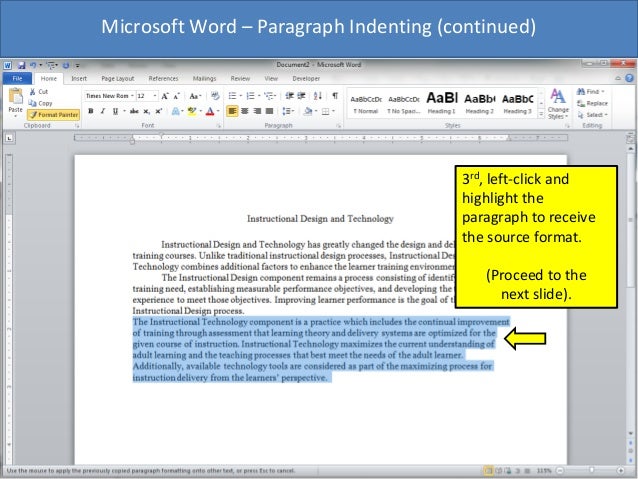
Task: Toggle Underline formatting
Action: tap(115, 111)
